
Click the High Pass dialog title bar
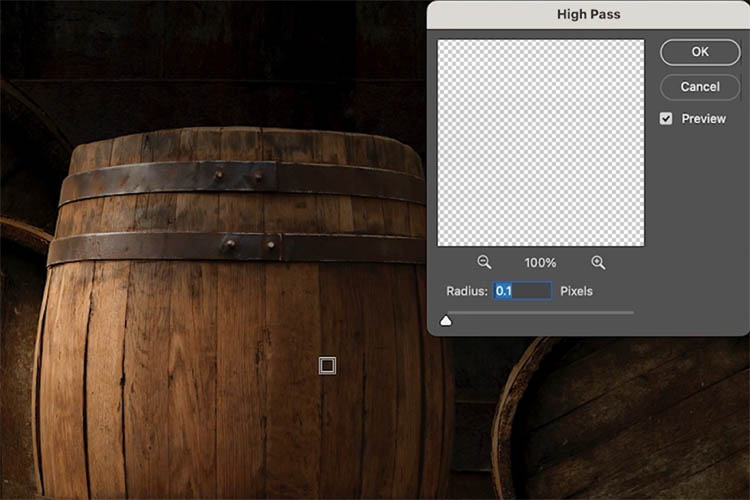coord(587,15)
